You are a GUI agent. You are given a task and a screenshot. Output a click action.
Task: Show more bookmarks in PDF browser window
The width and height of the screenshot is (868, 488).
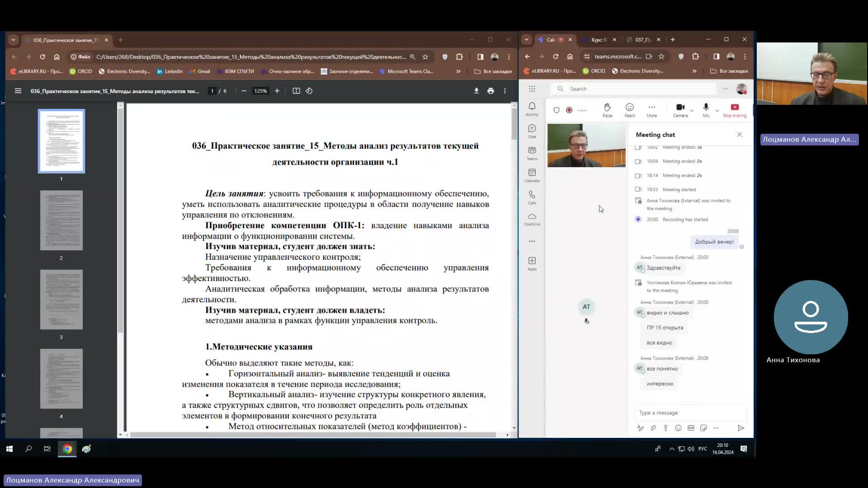458,71
